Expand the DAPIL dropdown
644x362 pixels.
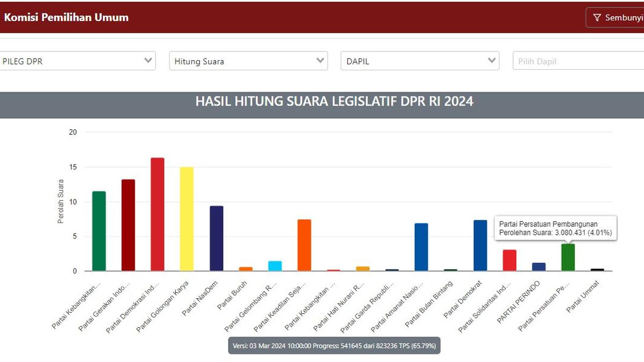pos(420,61)
